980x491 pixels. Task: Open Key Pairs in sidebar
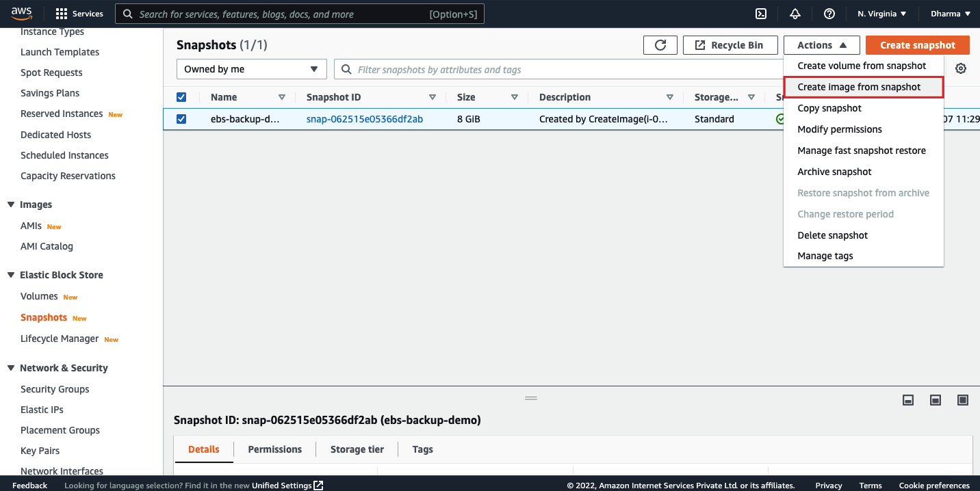click(x=40, y=451)
